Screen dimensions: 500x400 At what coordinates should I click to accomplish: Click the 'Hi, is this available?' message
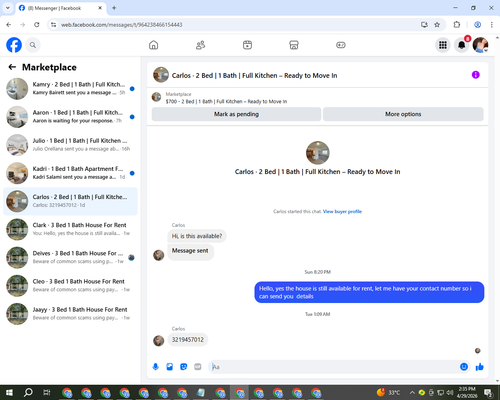[x=197, y=236]
